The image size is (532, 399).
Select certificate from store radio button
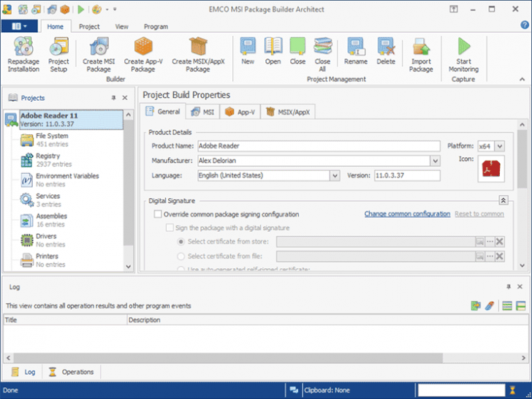click(x=182, y=241)
